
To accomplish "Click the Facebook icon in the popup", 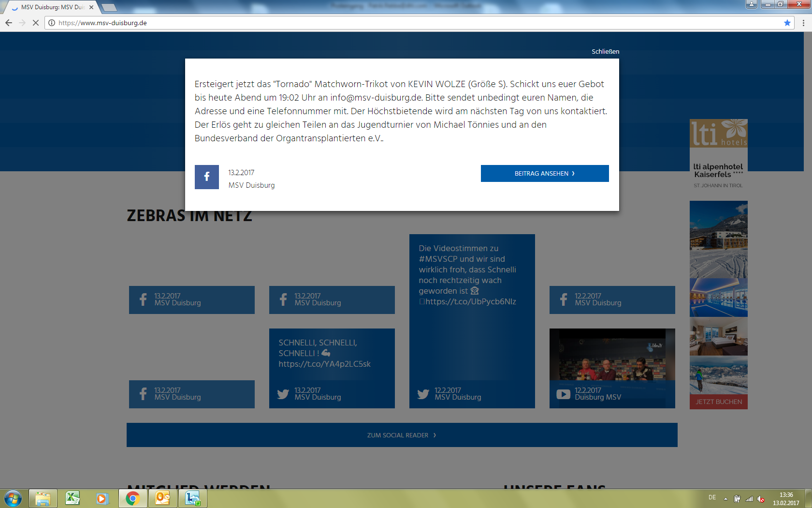I will pyautogui.click(x=207, y=177).
